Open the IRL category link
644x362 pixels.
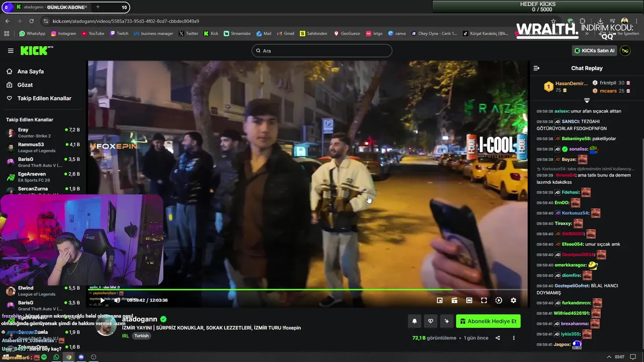[125, 336]
